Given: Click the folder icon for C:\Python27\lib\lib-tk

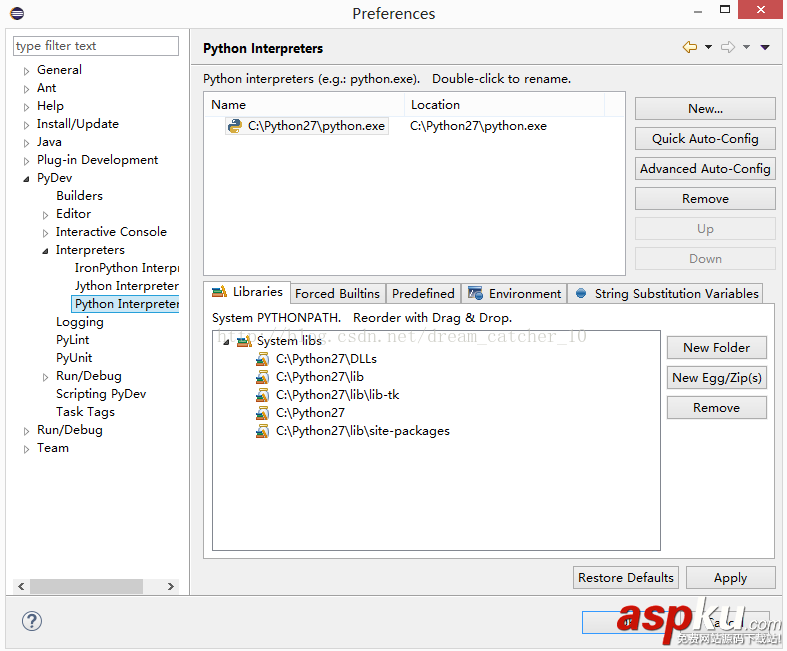Looking at the screenshot, I should (262, 395).
